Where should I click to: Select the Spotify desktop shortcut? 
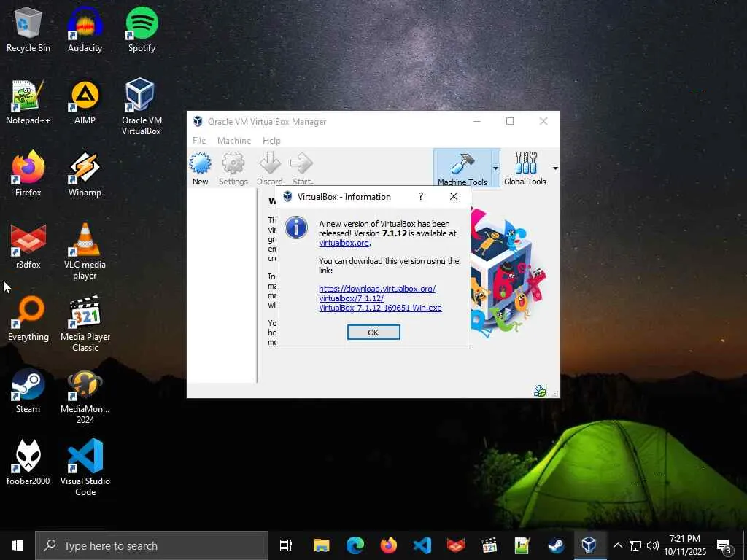[142, 29]
